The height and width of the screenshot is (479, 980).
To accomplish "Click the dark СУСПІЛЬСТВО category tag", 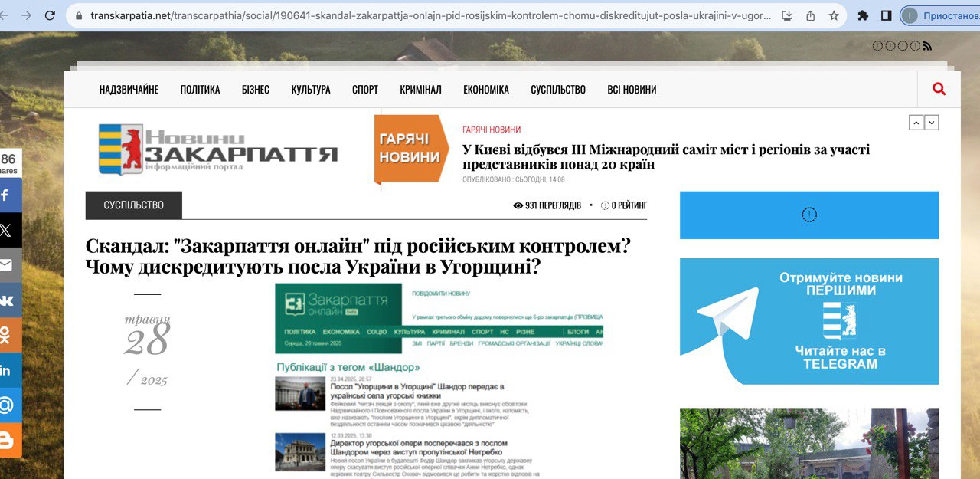I will [134, 205].
